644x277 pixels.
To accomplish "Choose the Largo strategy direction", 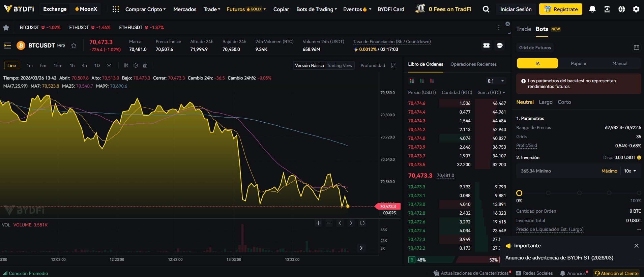I will pos(546,102).
